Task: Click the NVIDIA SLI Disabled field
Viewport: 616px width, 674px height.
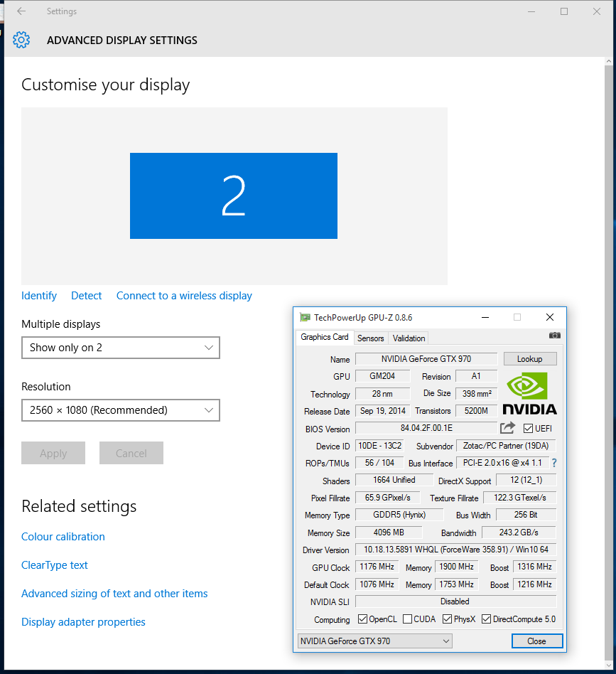Action: [x=455, y=601]
